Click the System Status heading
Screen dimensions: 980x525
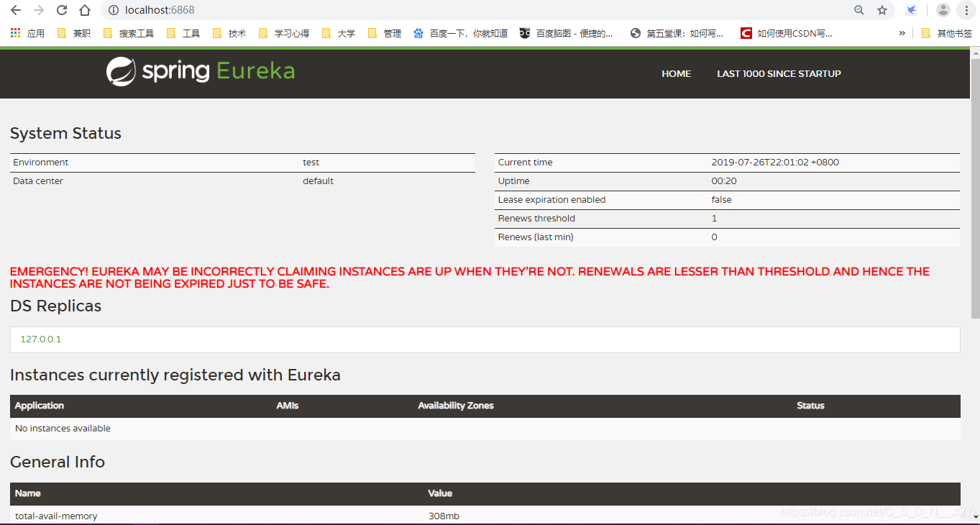(x=65, y=134)
